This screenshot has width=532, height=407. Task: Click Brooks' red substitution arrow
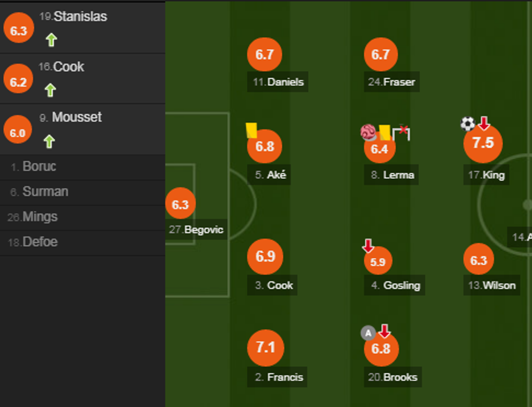[384, 331]
